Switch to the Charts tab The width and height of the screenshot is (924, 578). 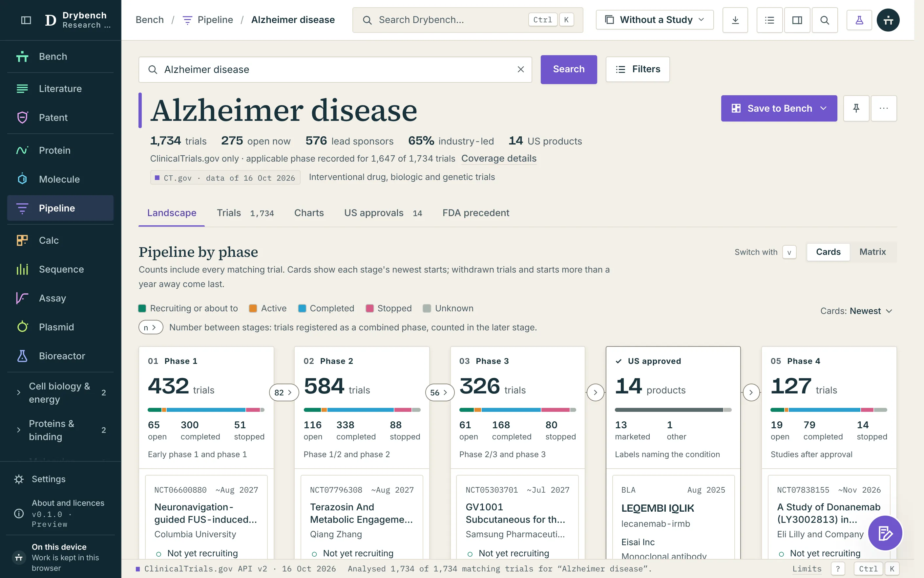pos(309,213)
